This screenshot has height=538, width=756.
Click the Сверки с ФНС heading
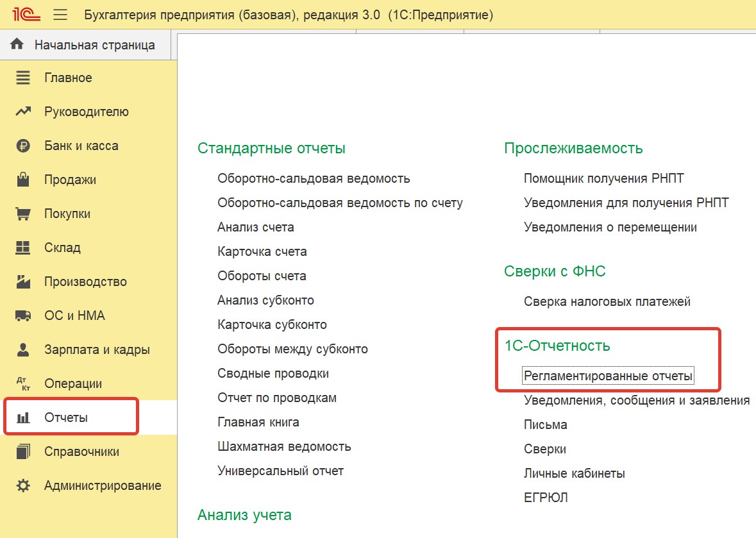555,271
